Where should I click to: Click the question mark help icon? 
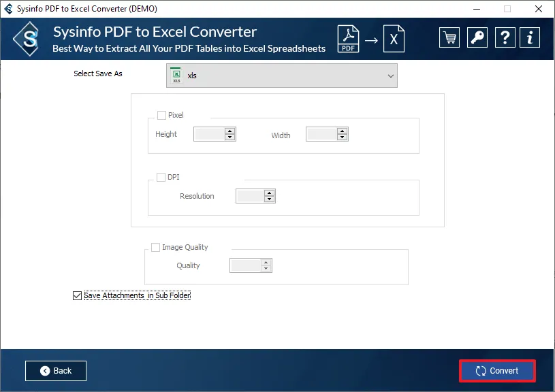[x=503, y=38]
